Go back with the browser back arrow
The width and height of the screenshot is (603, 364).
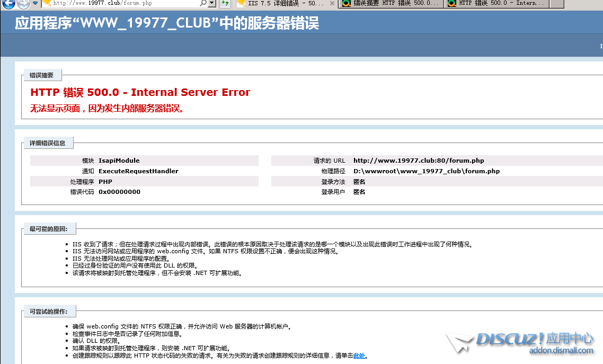[8, 4]
